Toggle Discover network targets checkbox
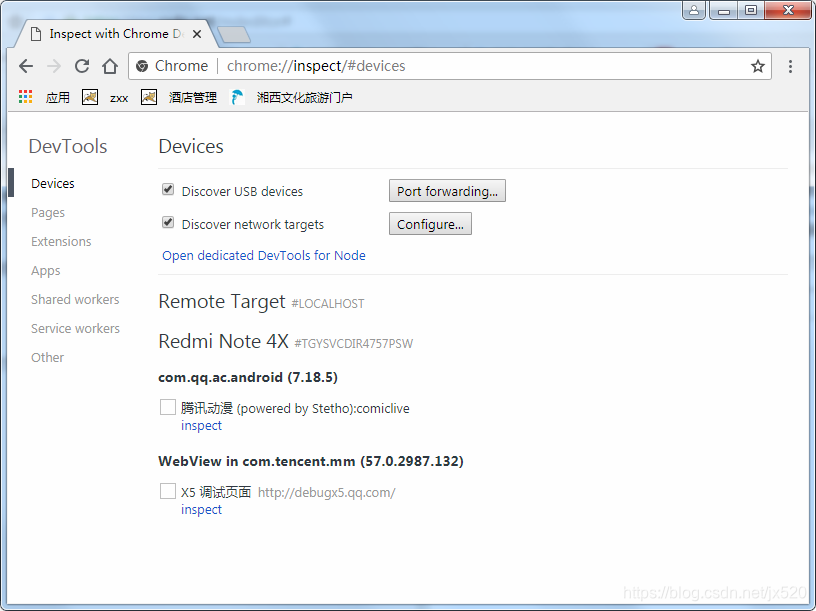This screenshot has width=816, height=611. 168,223
